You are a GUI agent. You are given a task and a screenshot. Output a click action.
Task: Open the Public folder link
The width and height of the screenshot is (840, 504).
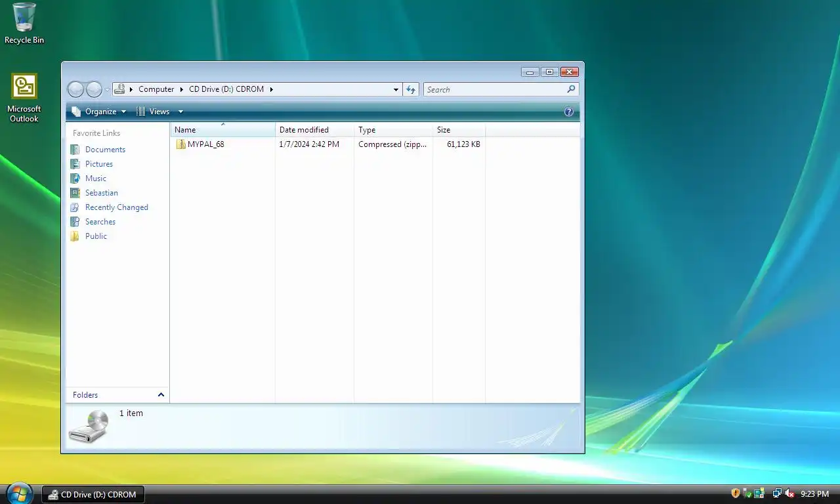click(x=96, y=236)
